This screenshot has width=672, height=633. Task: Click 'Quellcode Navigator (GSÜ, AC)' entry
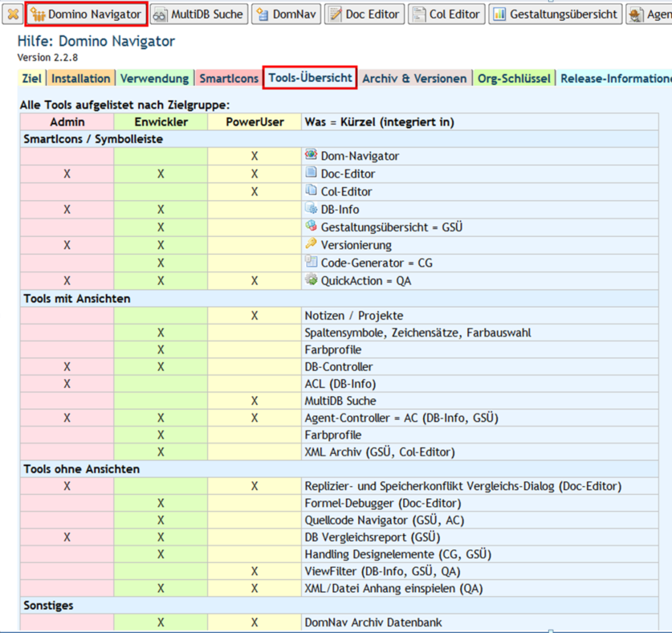385,521
